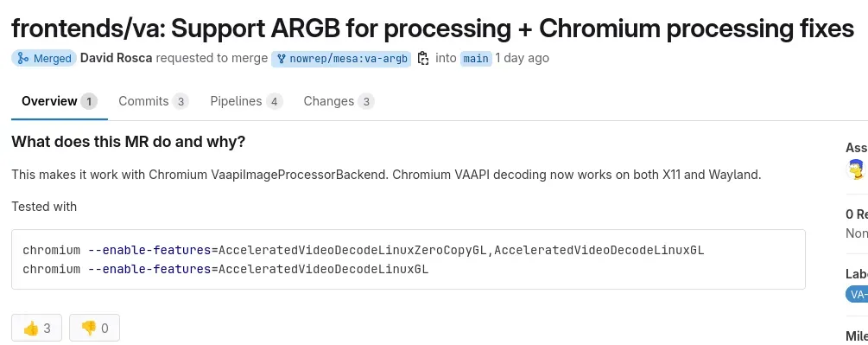This screenshot has width=868, height=345.
Task: Open the Overview tab
Action: (60, 101)
